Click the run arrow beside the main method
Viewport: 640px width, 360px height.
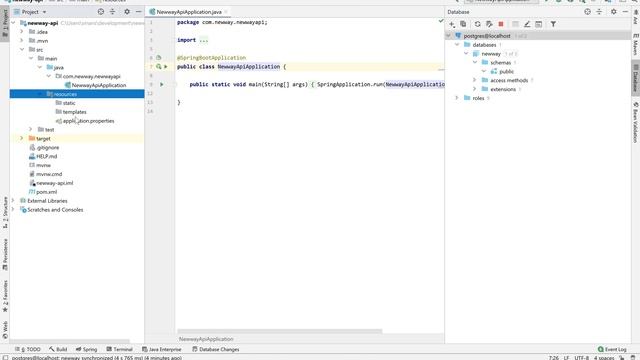(x=162, y=84)
